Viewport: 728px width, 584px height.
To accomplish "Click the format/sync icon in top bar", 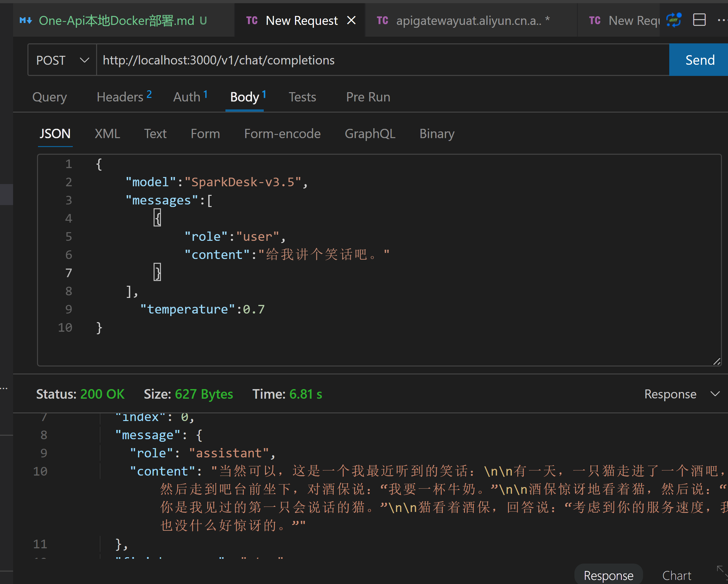I will point(674,20).
